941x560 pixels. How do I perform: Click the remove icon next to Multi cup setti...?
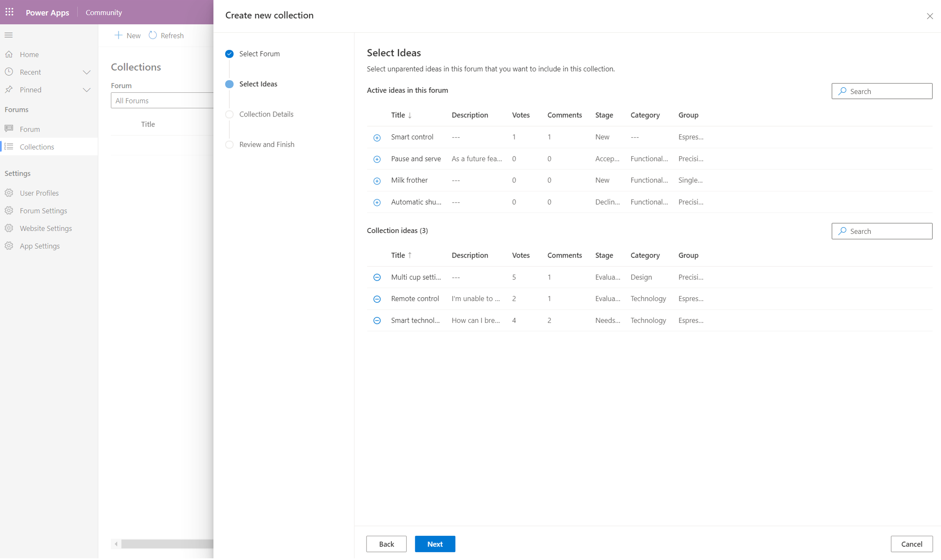click(377, 277)
